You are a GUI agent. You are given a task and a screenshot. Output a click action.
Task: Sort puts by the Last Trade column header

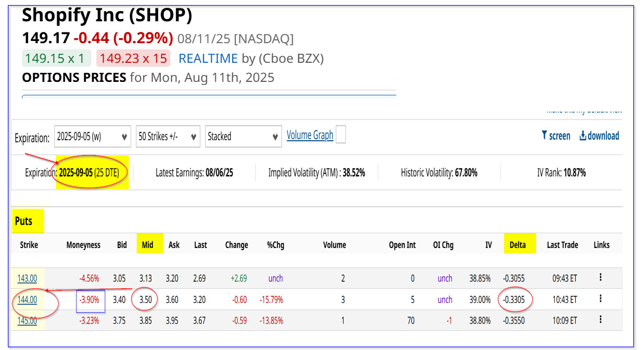[562, 245]
